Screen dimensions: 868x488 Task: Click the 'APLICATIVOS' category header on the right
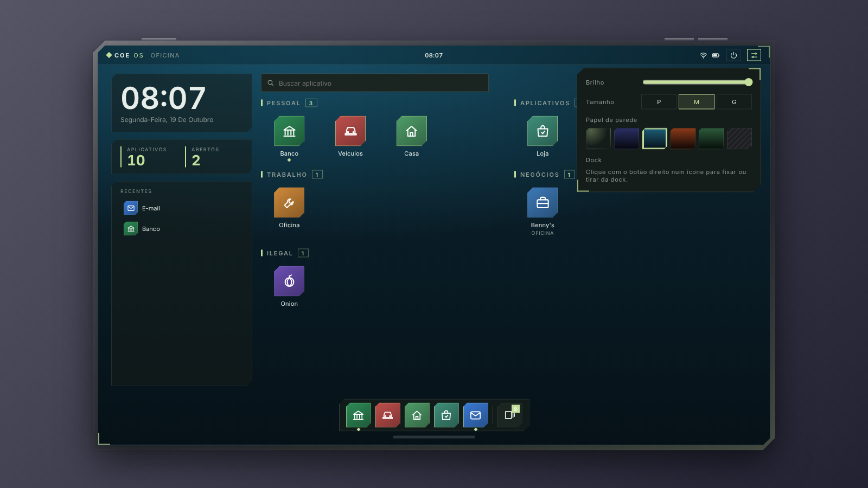[545, 103]
